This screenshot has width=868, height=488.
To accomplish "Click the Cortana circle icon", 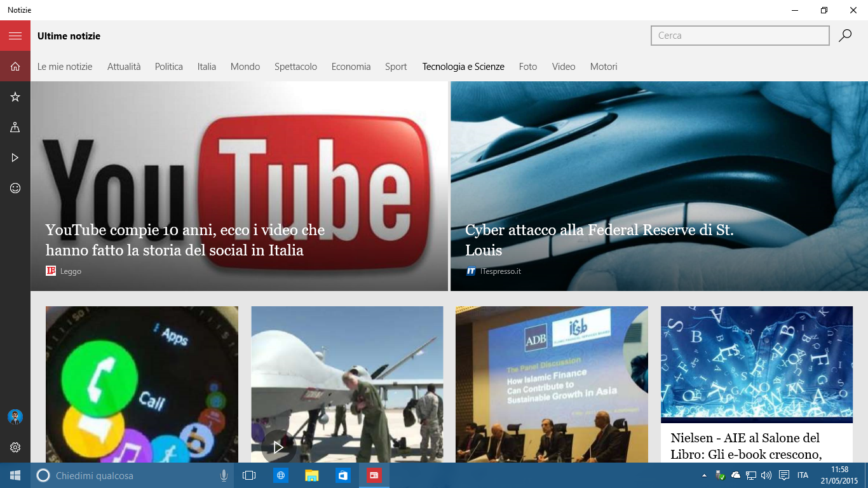I will (x=43, y=475).
